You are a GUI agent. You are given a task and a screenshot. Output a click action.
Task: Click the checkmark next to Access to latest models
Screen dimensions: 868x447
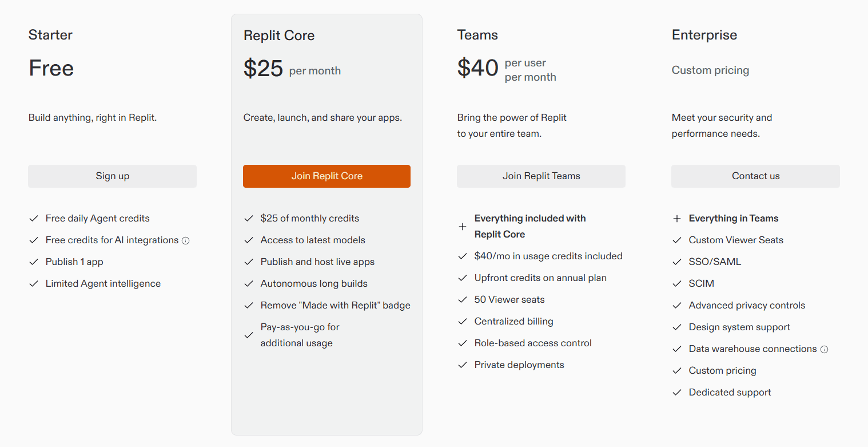[x=249, y=240]
